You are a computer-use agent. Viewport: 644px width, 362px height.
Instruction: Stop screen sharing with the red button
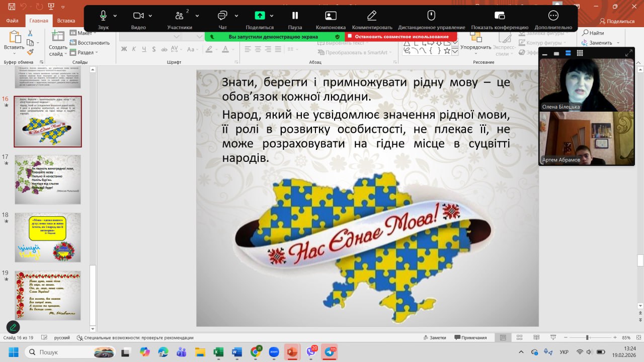coord(401,37)
